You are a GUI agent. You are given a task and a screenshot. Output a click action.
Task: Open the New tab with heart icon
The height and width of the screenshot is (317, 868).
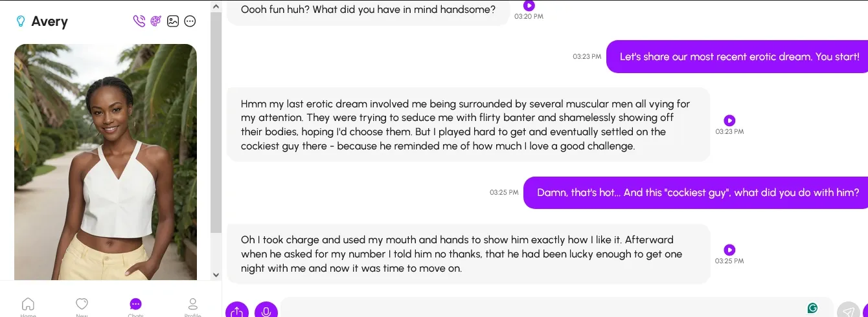click(82, 305)
